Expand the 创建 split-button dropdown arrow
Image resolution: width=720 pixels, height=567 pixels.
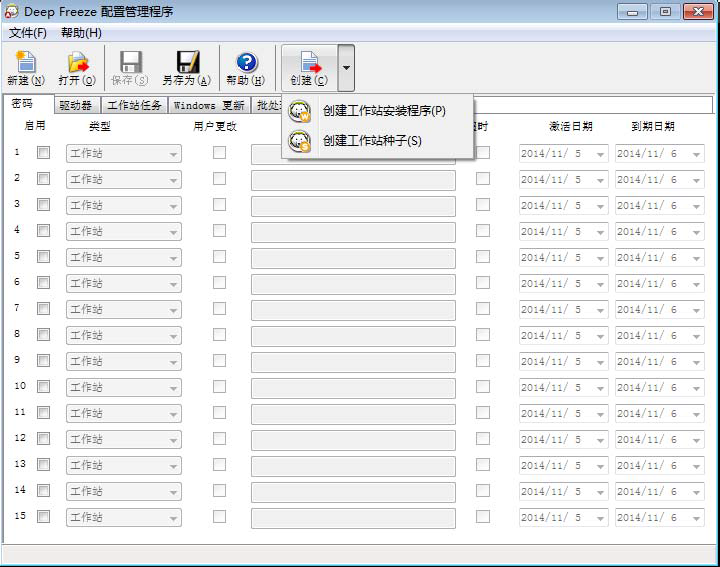click(346, 67)
